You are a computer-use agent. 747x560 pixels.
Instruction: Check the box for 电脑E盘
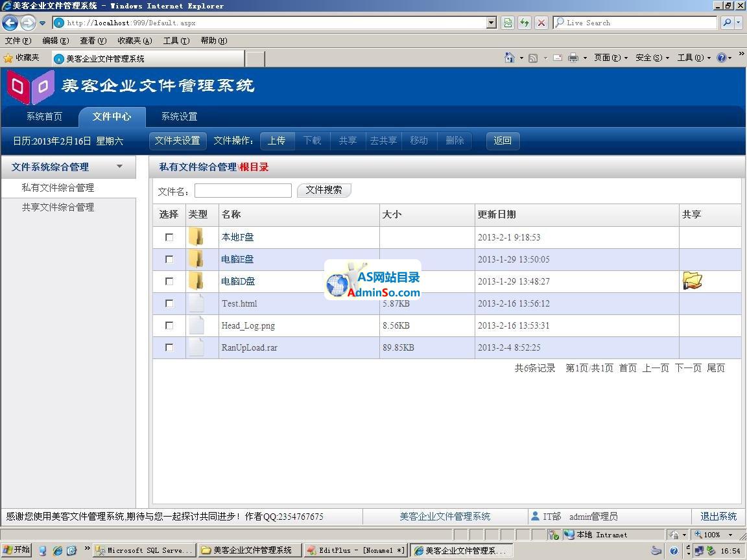point(169,259)
